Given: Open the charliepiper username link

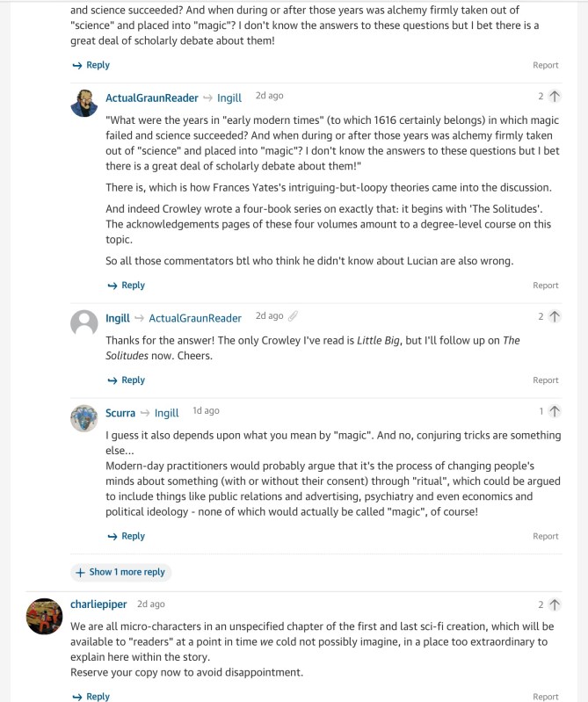Looking at the screenshot, I should tap(98, 604).
